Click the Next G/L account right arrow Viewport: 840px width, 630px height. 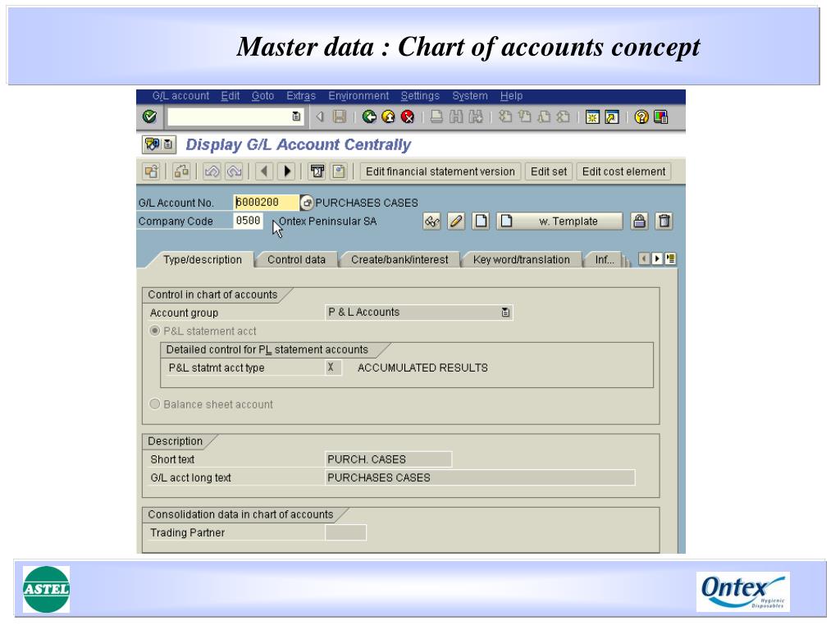[287, 171]
